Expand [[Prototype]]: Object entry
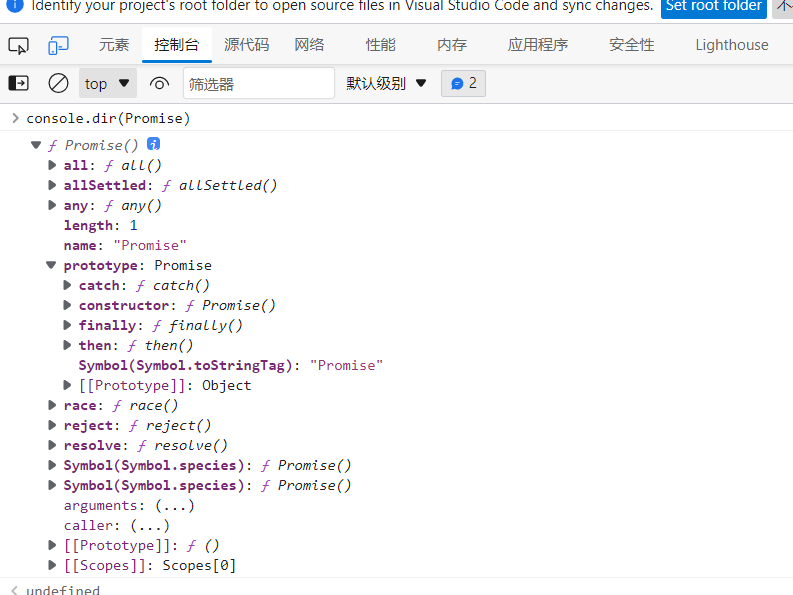793x595 pixels. click(67, 385)
